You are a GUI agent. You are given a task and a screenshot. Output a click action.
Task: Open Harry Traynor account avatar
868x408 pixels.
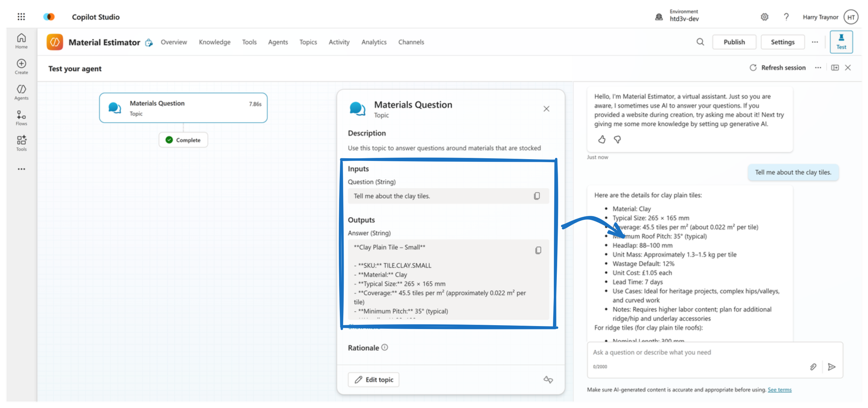click(851, 17)
